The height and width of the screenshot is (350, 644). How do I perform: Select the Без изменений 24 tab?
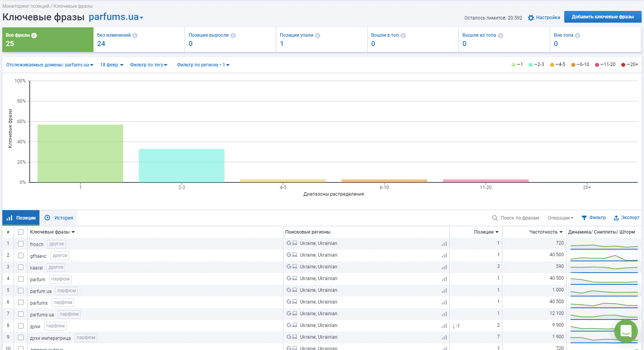coord(139,39)
